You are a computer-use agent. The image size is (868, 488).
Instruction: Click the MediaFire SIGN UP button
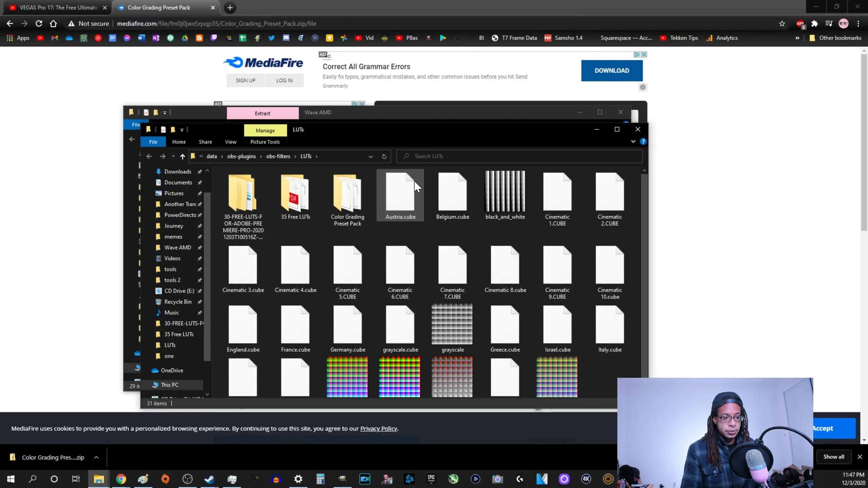coord(245,81)
